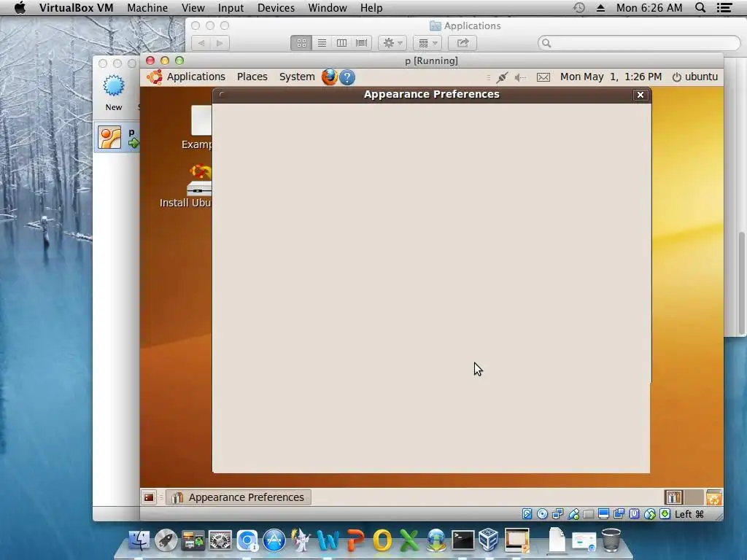Viewport: 747px width, 560px height.
Task: Click the CPU virtualization indicator in VM status bar
Action: [634, 514]
